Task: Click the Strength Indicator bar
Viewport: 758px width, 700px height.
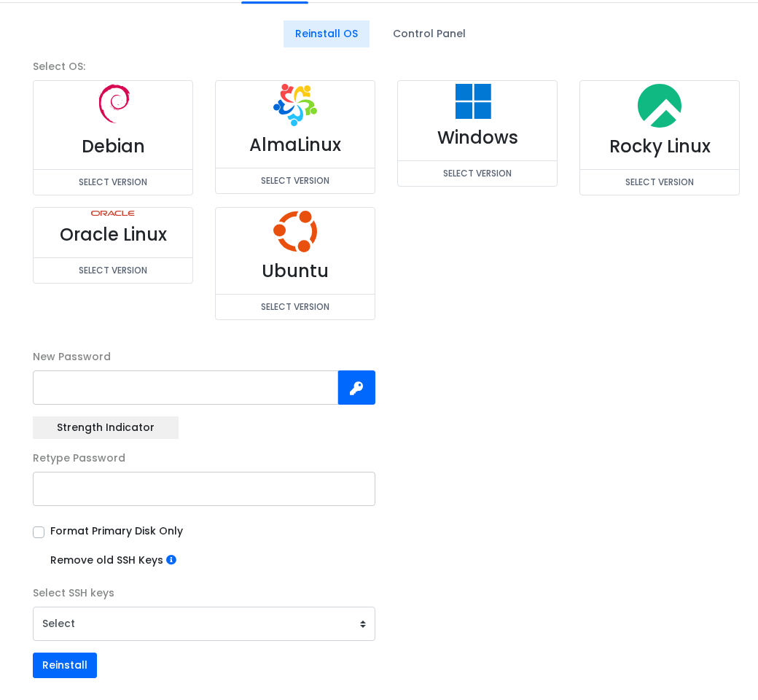Action: pyautogui.click(x=106, y=427)
